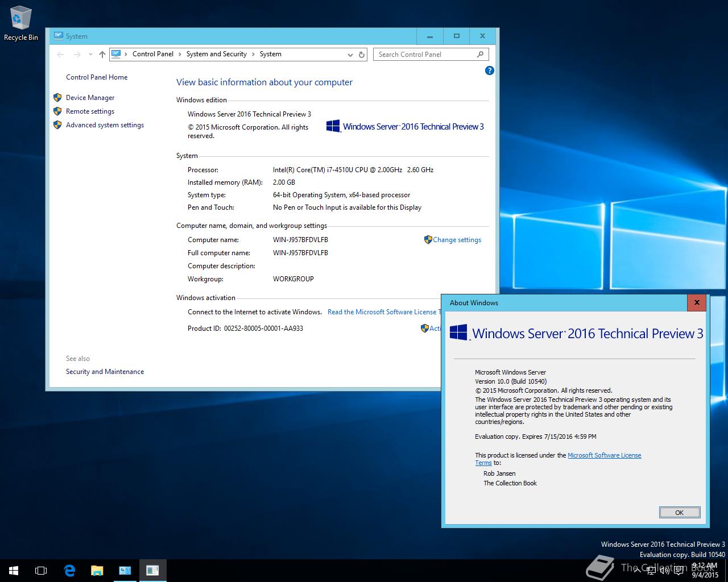Switch to the About Windows taskbar button
The image size is (728, 582).
pos(152,571)
